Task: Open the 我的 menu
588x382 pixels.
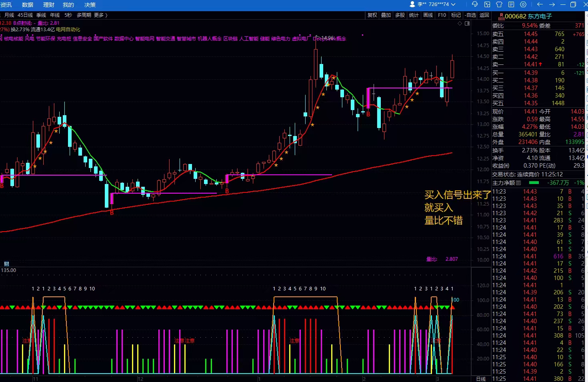Action: pyautogui.click(x=68, y=5)
